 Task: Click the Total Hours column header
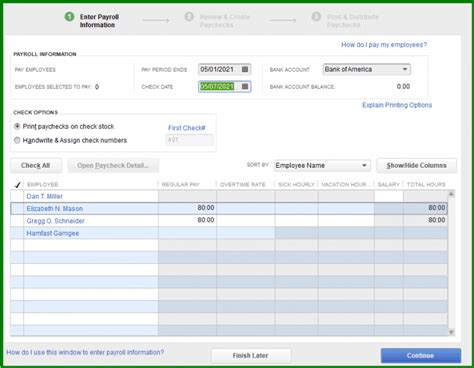(426, 184)
